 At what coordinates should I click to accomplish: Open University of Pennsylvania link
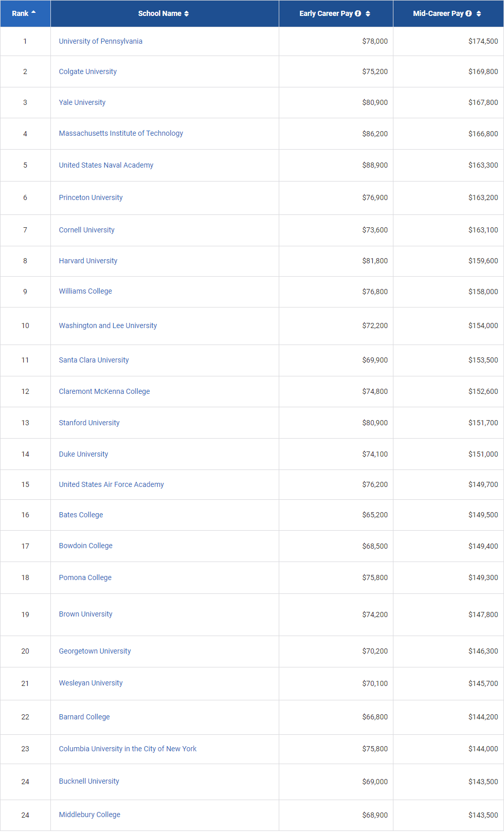101,41
